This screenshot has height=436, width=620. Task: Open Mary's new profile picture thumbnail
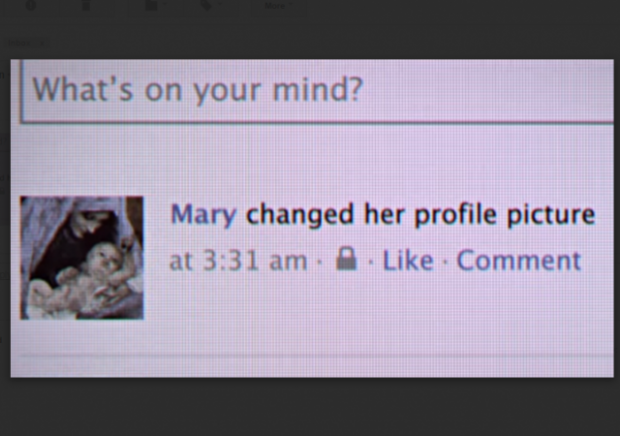82,258
